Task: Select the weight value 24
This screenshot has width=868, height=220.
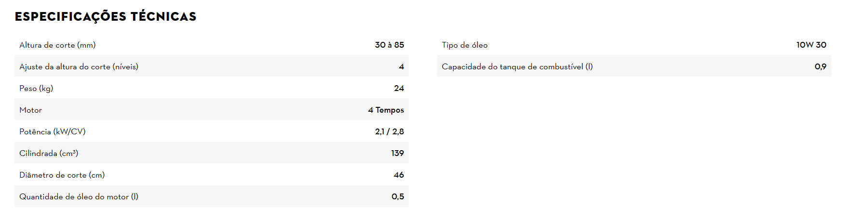Action: [x=399, y=88]
